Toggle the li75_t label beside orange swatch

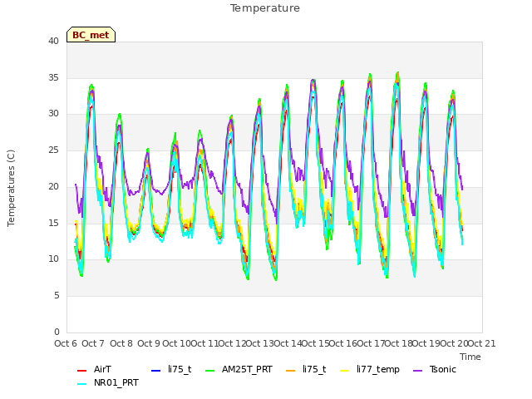314,369
